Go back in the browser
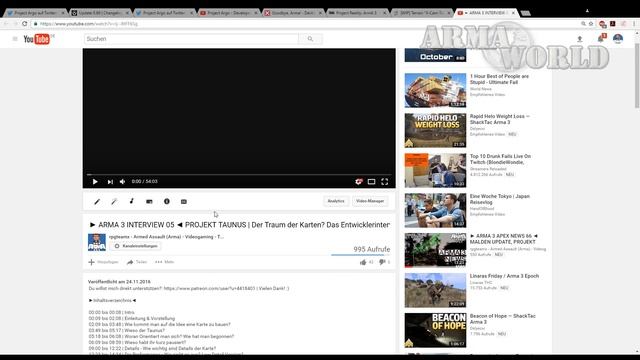 tap(6, 24)
